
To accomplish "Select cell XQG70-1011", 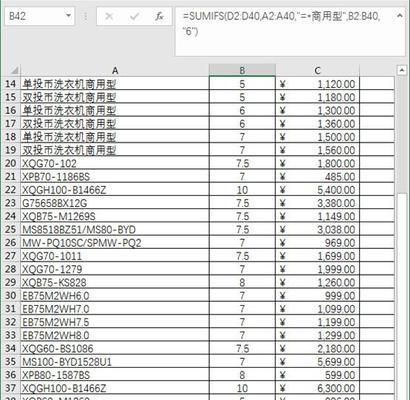I will [x=115, y=256].
